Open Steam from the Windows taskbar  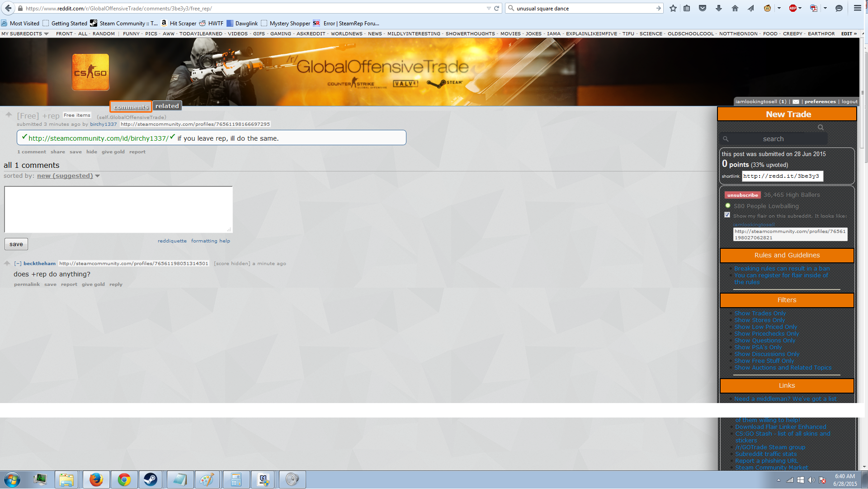(151, 480)
